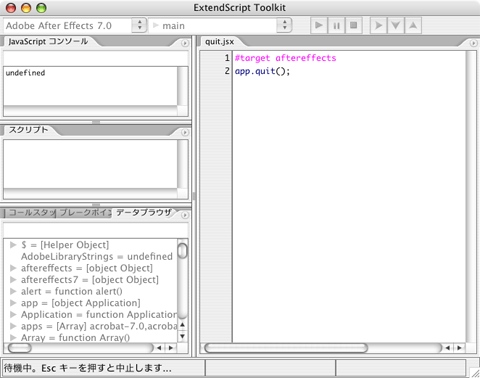Run the script with the play button
Screen dimensions: 480x378
click(319, 25)
